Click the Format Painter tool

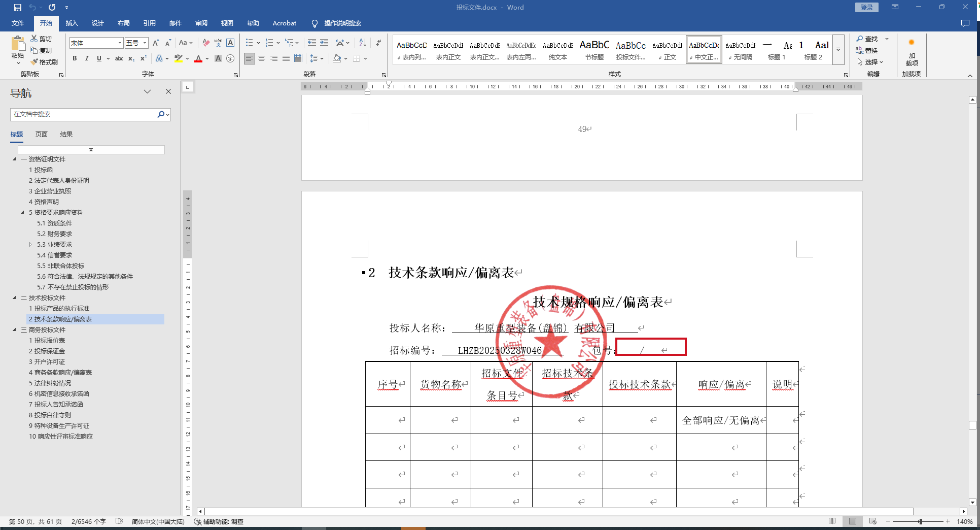click(44, 62)
